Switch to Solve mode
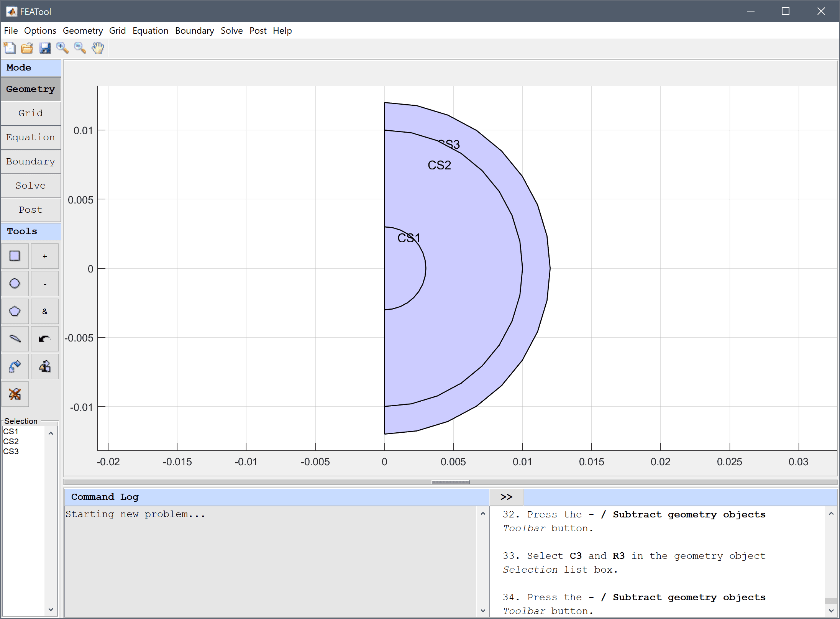This screenshot has height=619, width=840. tap(31, 186)
